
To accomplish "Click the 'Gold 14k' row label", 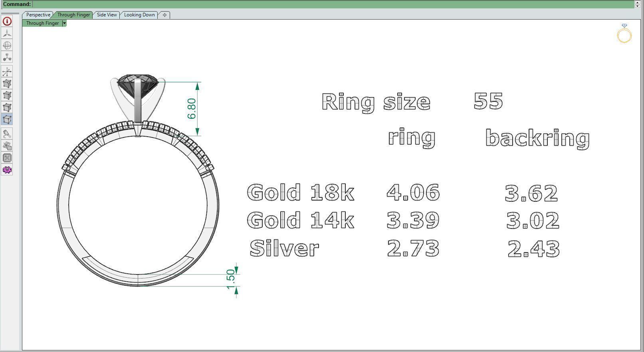I will pyautogui.click(x=301, y=221).
